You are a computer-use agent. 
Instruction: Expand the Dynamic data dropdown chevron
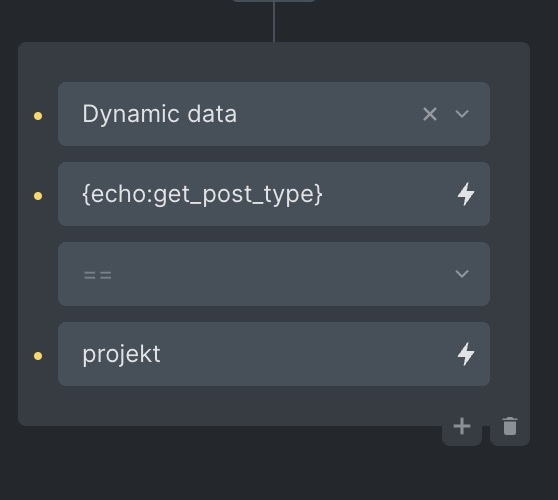pos(462,114)
